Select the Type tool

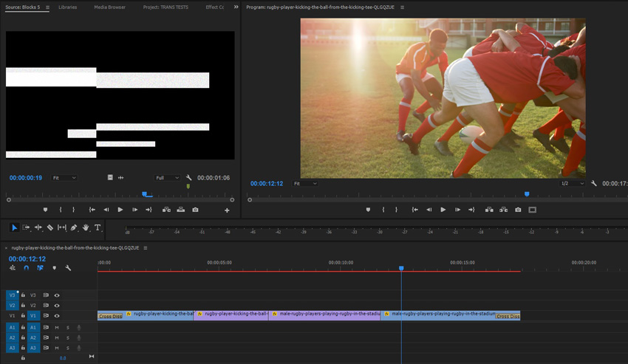coord(98,227)
